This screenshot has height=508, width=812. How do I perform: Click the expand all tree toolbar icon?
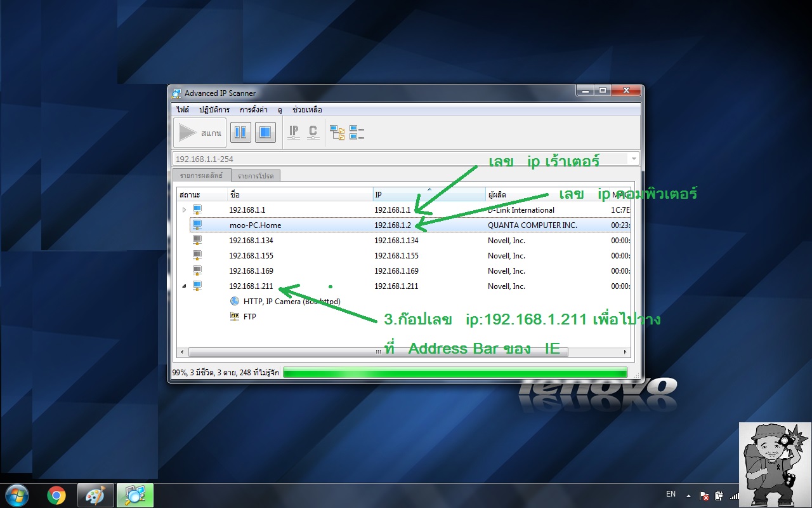[x=337, y=133]
